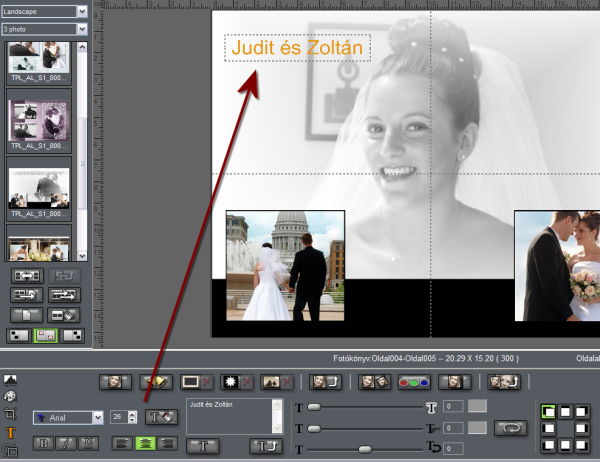Select the purple-toned layout template thumbnail
The image size is (600, 462).
coord(39,120)
